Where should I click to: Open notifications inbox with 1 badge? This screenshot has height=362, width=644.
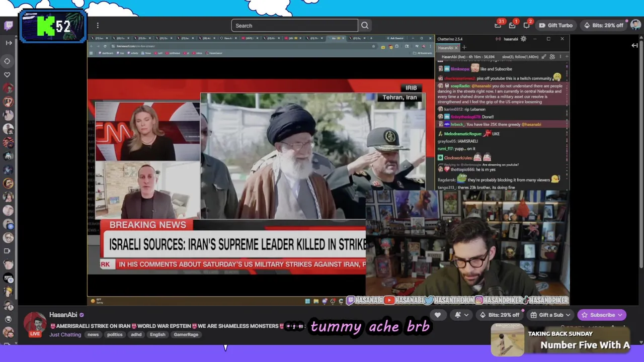[512, 25]
